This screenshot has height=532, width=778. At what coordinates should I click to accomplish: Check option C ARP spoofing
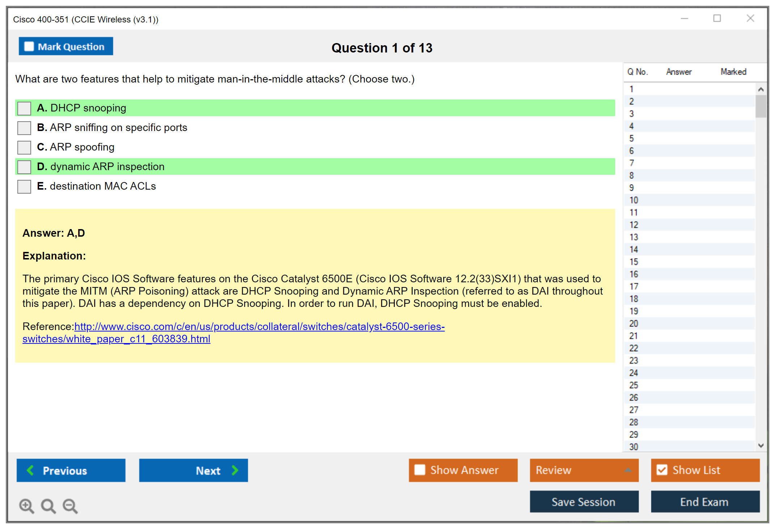point(24,147)
